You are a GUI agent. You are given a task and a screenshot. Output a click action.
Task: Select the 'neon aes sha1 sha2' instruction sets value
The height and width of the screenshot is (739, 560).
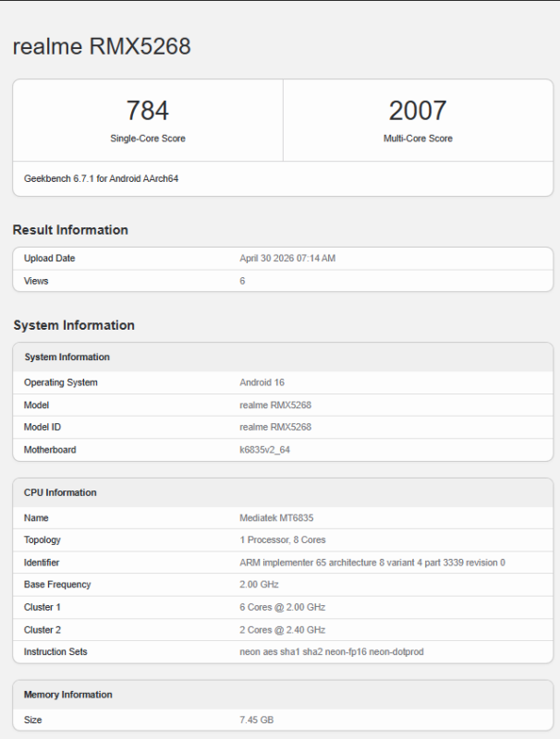[x=332, y=652]
